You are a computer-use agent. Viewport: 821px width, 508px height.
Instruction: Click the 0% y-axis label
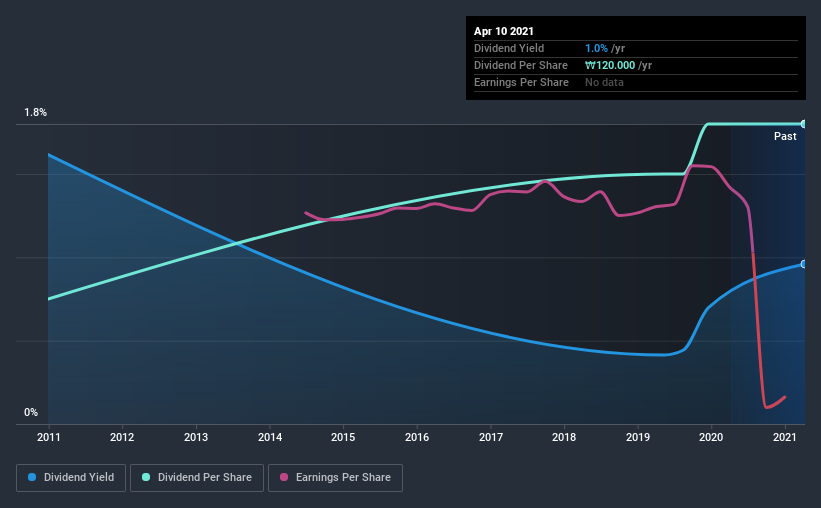tap(31, 413)
